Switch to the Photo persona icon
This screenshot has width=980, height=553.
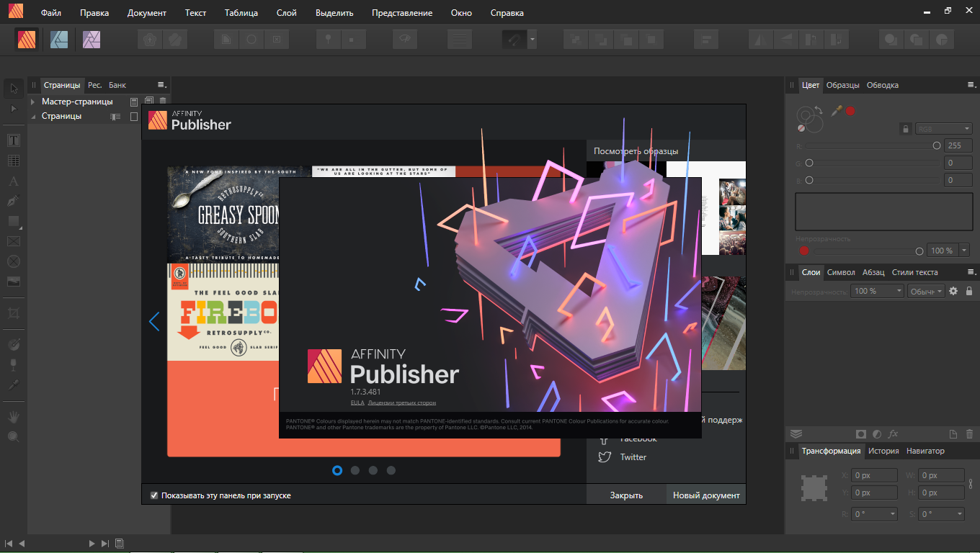click(92, 39)
